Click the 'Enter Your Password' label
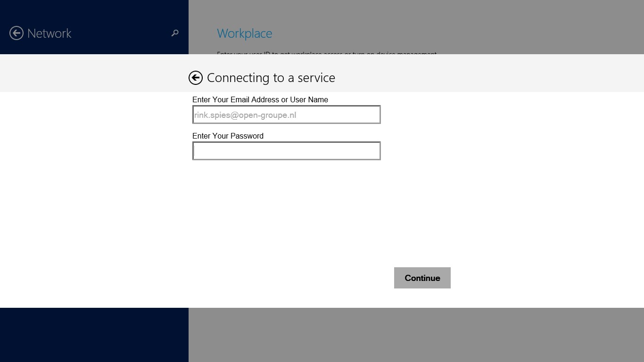644x362 pixels. [x=228, y=136]
